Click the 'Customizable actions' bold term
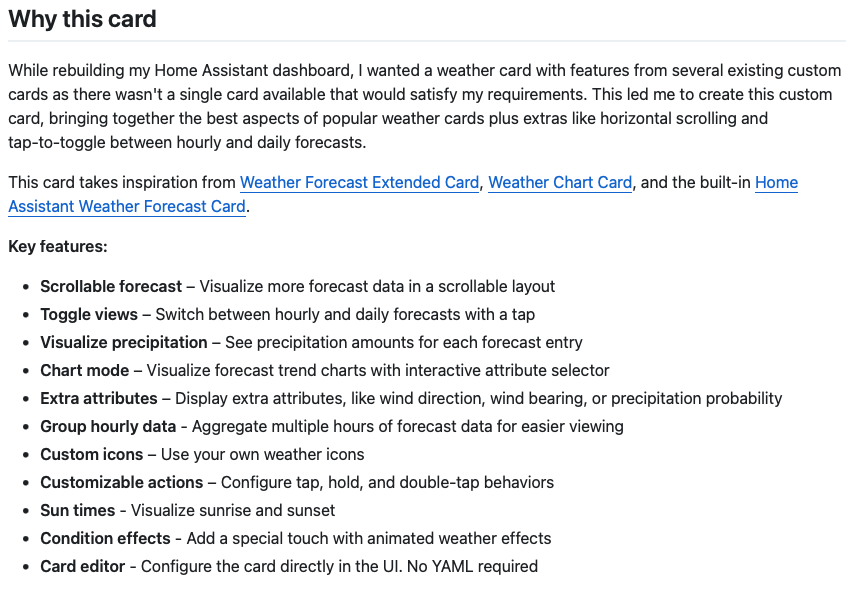Screen dimensions: 860x591 pos(122,482)
